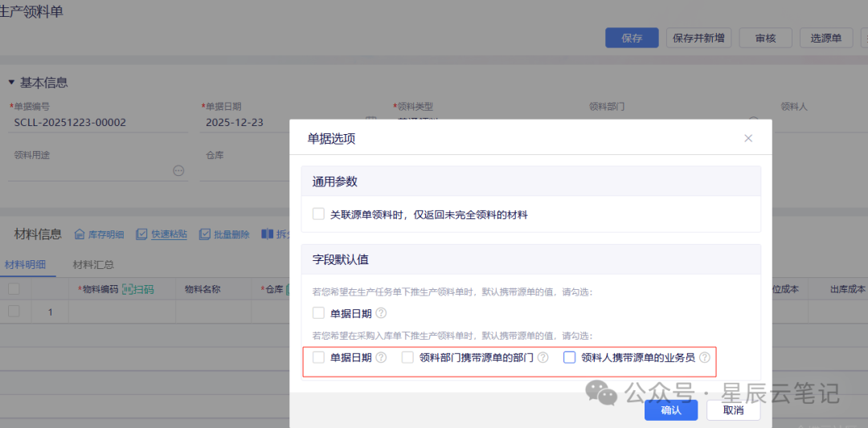The width and height of the screenshot is (868, 428).
Task: Enable 领料人携带源单的业务员 checkbox
Action: coord(569,358)
